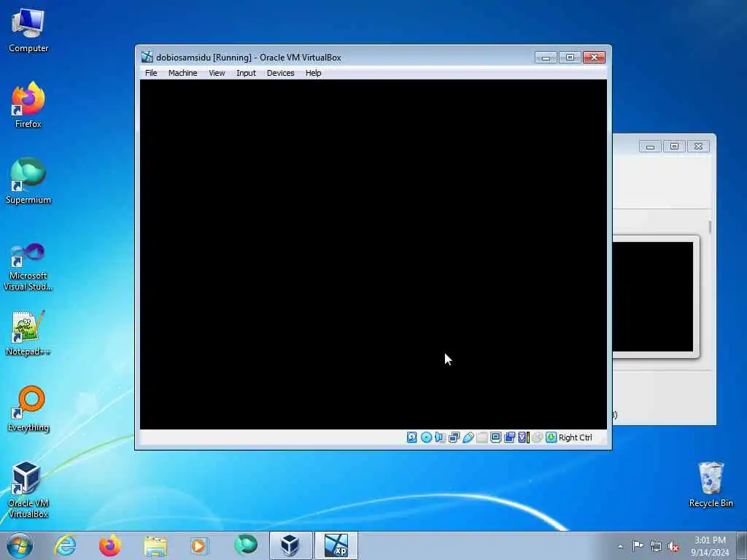Screen dimensions: 747x560
Task: Select the Notepad++ desktop shortcut
Action: pyautogui.click(x=28, y=332)
